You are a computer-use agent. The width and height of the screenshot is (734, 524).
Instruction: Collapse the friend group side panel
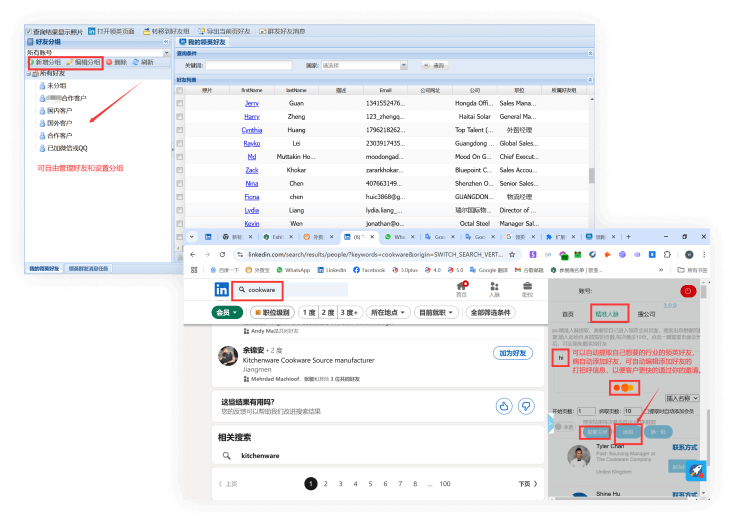pyautogui.click(x=166, y=42)
